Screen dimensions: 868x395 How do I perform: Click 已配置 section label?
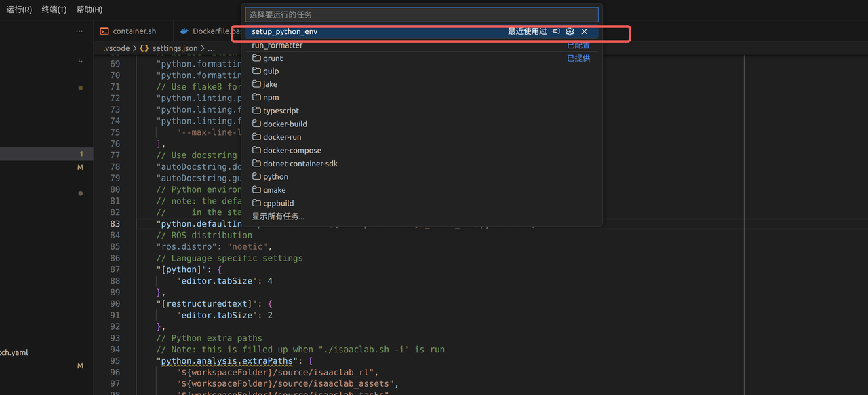pyautogui.click(x=578, y=45)
